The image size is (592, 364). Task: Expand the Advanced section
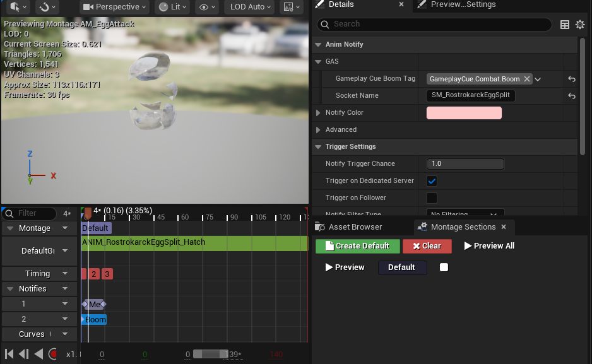coord(318,130)
